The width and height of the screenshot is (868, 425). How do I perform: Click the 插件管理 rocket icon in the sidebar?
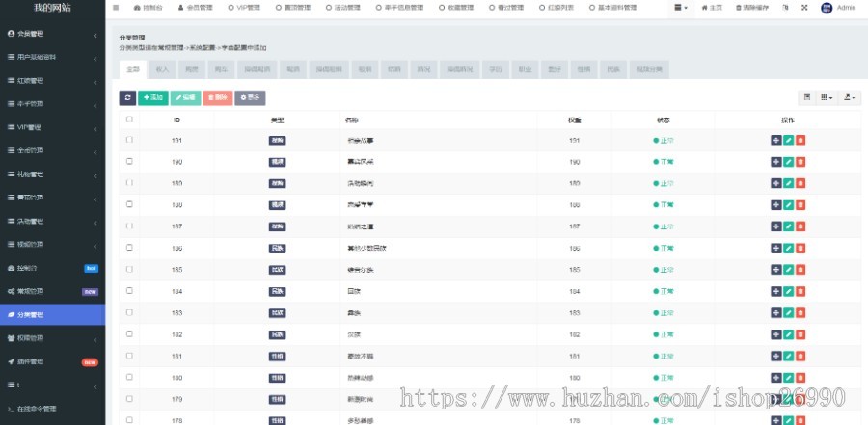(x=11, y=361)
